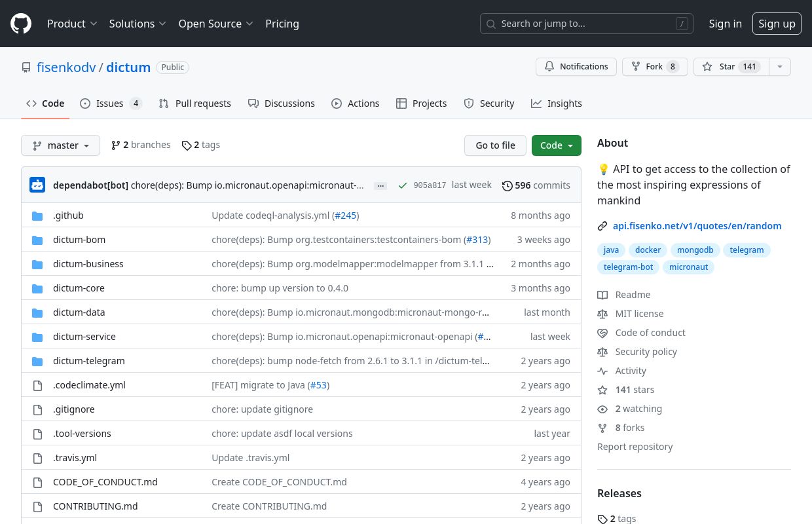Click the tag icon under Releases
The image size is (812, 524).
tap(602, 519)
